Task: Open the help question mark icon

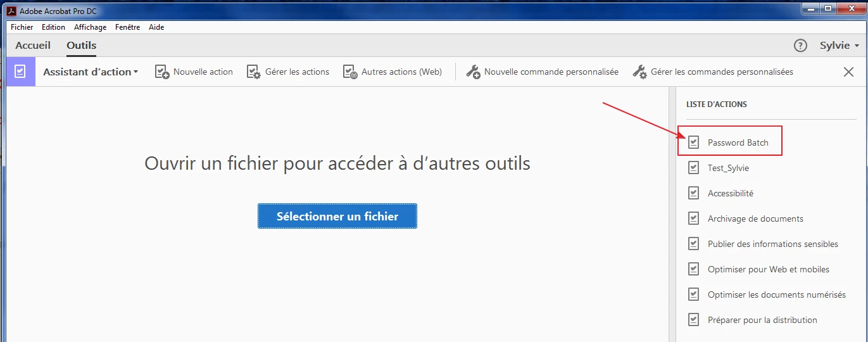Action: click(800, 46)
